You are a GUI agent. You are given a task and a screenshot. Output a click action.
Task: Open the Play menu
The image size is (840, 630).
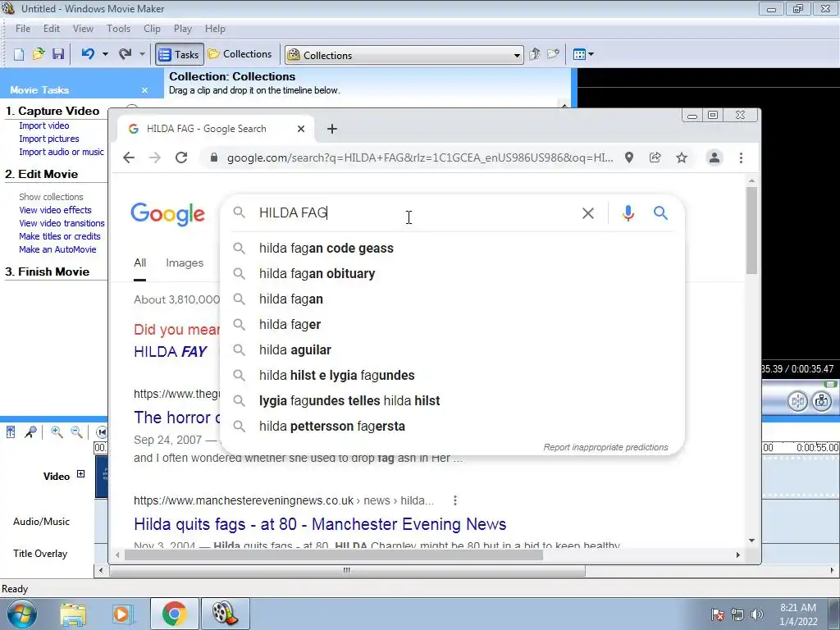(x=183, y=29)
